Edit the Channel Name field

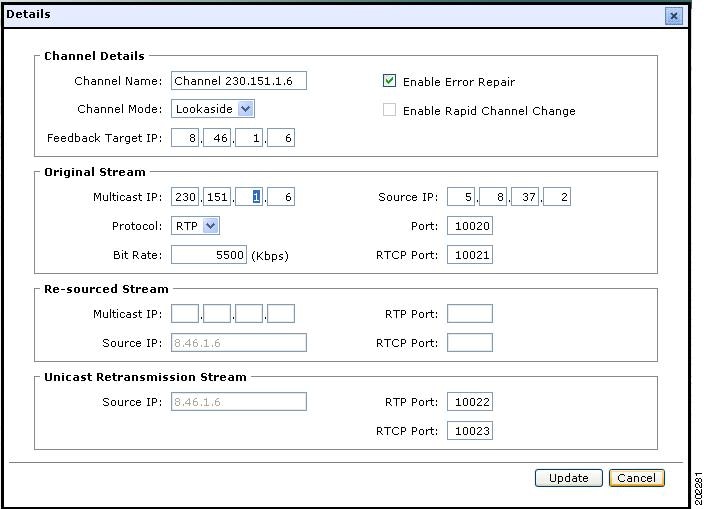tap(239, 81)
